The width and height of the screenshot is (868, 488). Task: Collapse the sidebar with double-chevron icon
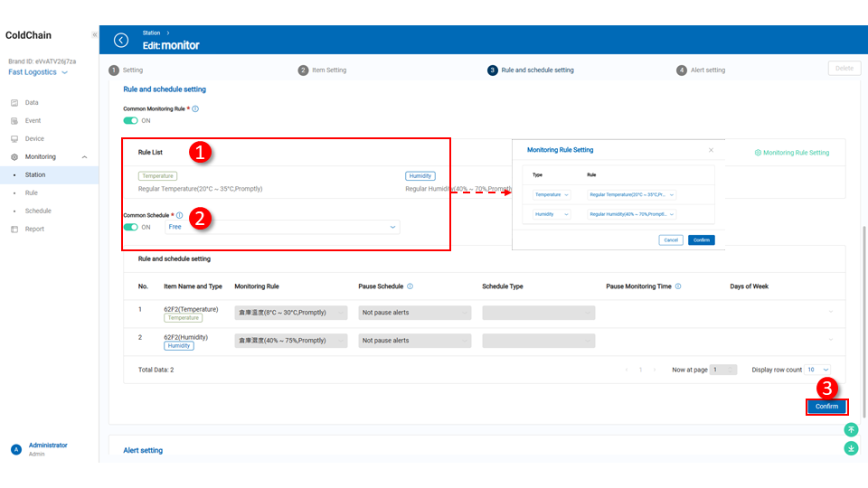point(95,35)
